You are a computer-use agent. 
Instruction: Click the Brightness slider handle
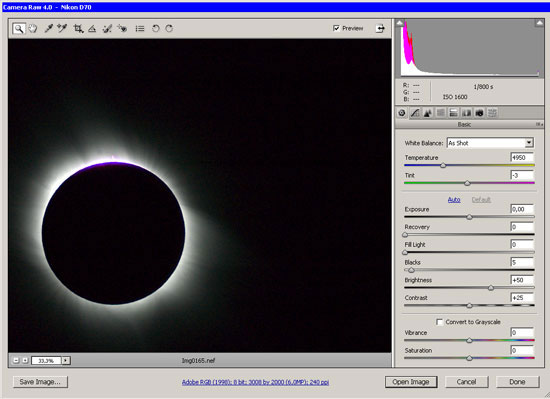(x=491, y=288)
